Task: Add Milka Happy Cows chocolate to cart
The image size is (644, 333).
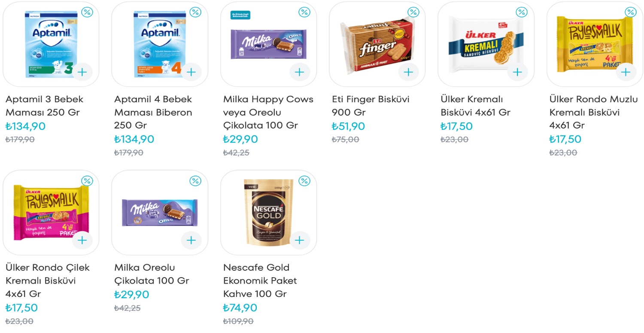Action: (300, 72)
